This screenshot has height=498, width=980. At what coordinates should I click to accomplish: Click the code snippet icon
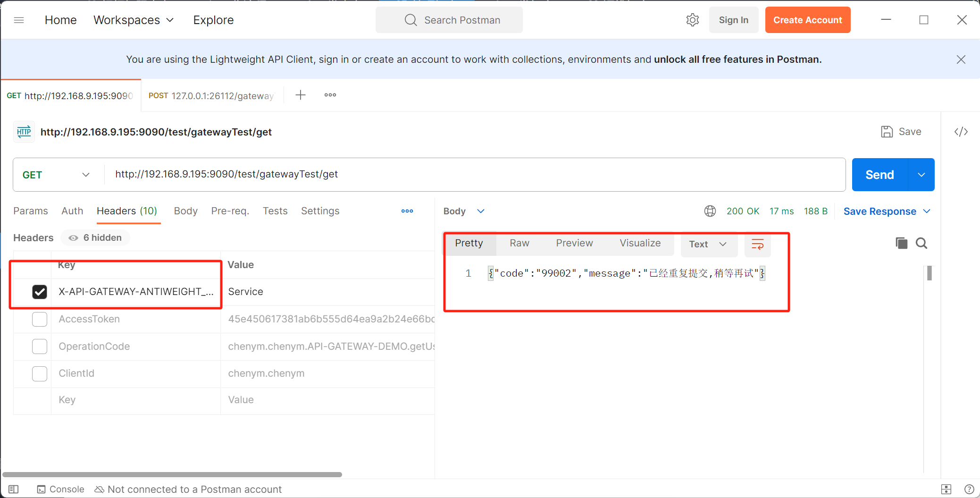[961, 132]
